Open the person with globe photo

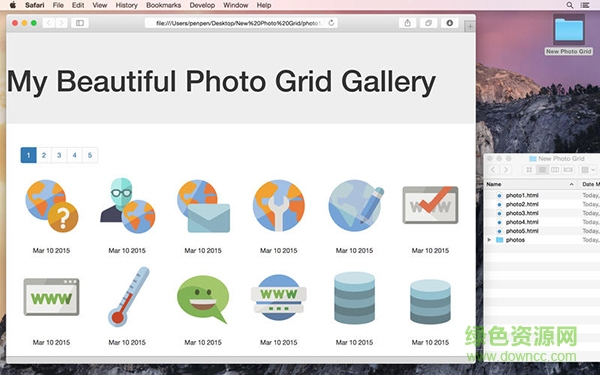coord(127,206)
